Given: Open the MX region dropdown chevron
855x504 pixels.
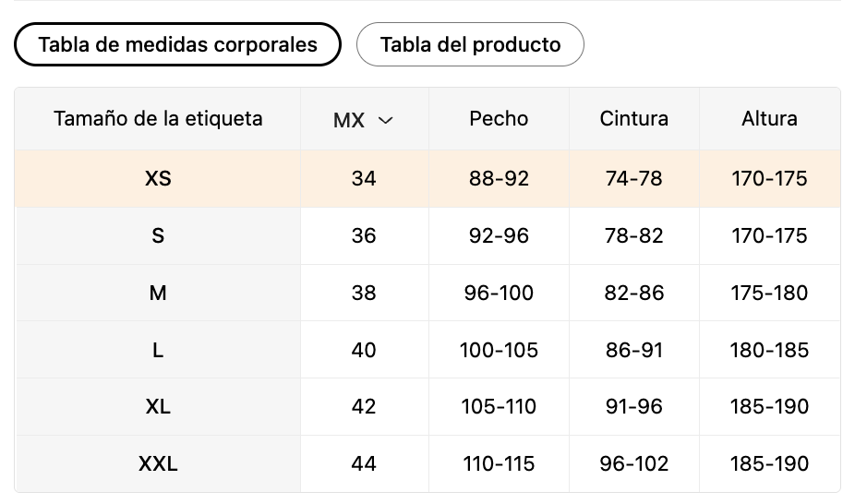Looking at the screenshot, I should (386, 120).
